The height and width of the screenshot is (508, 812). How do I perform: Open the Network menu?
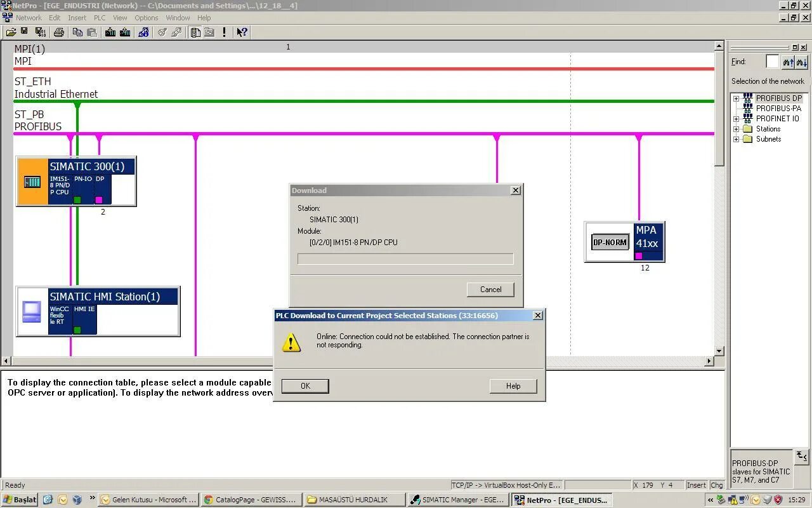29,18
